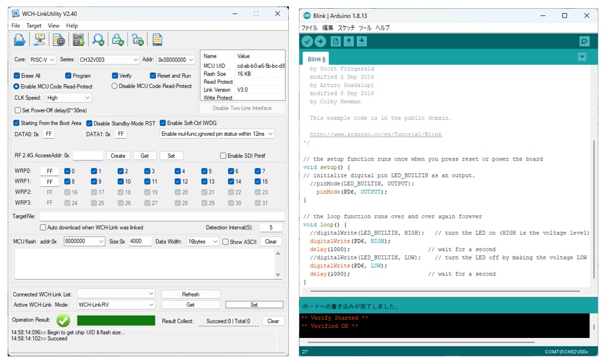Open a firmware file in WCH-LinkUtility toolbar
This screenshot has height=364, width=606.
point(19,40)
